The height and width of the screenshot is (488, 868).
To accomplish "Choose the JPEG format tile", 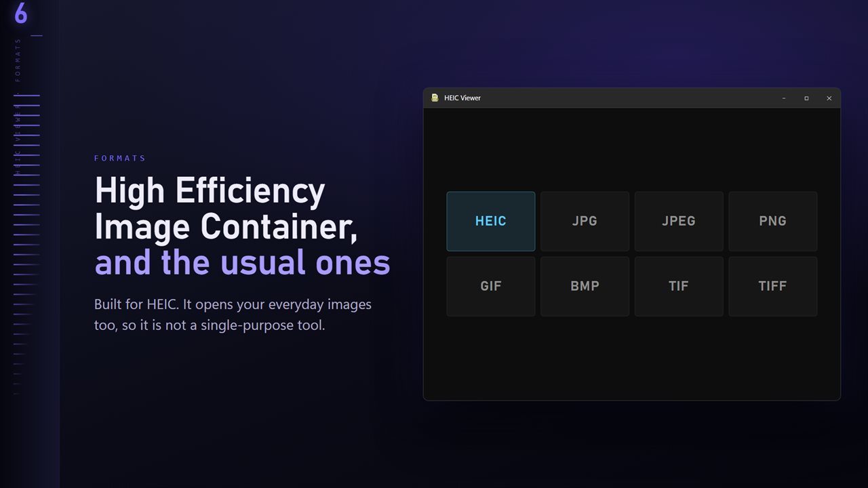I will pyautogui.click(x=679, y=221).
